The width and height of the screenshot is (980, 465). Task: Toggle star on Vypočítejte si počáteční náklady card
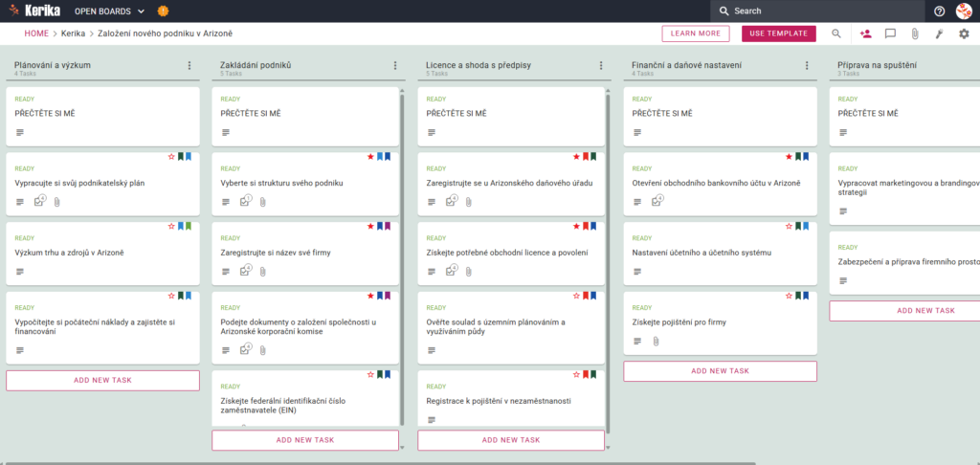(170, 296)
